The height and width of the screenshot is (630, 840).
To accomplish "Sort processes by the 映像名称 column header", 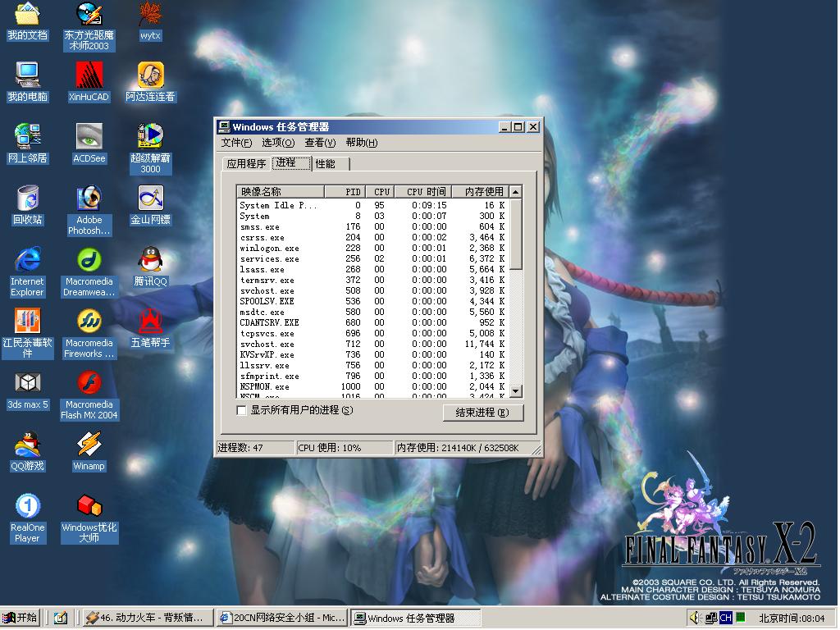I will [x=281, y=192].
